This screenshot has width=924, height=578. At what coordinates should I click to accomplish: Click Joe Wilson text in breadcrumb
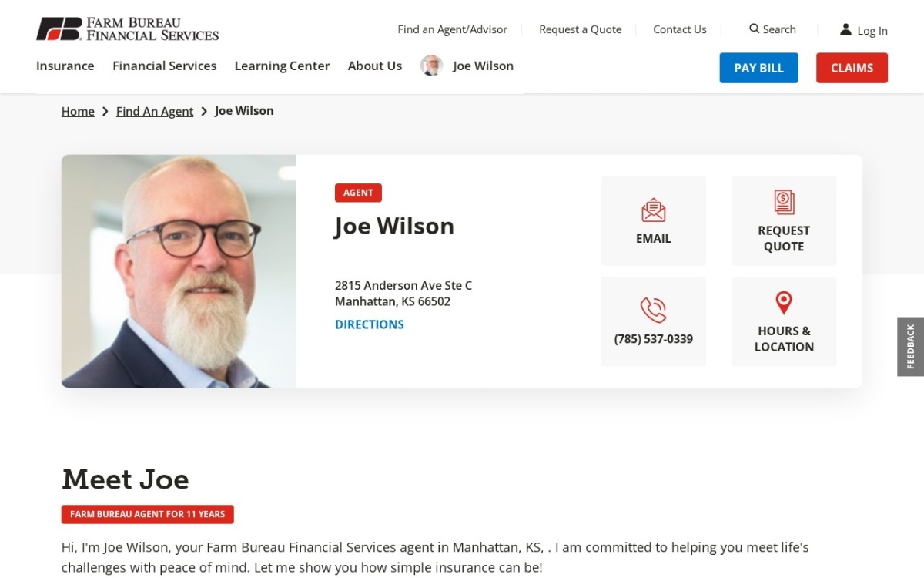click(x=244, y=111)
